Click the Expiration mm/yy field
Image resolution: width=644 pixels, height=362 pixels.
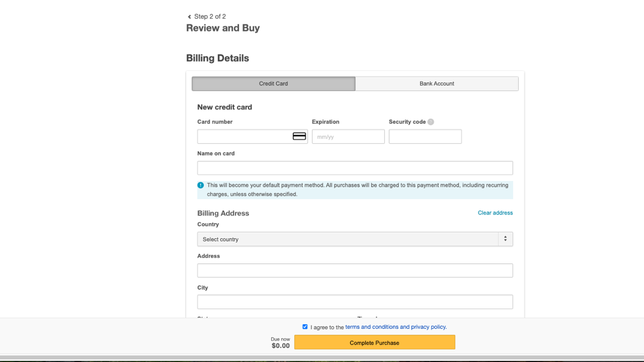(x=348, y=136)
